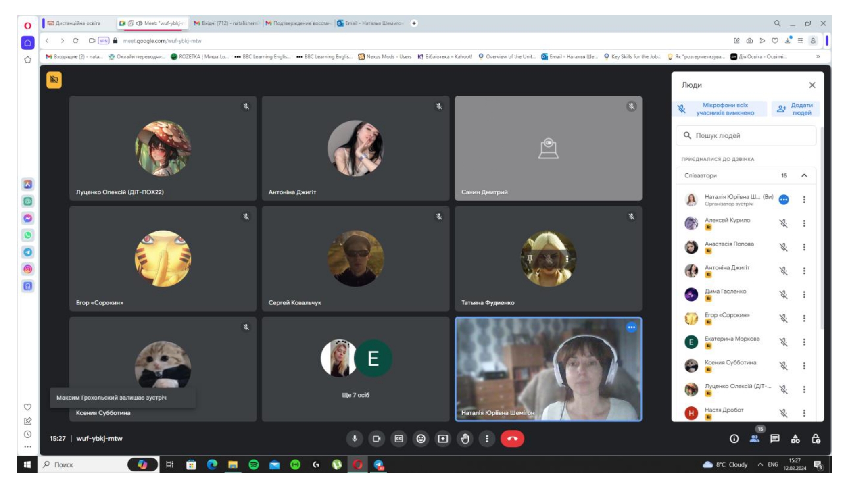
Task: Pin Татьяна Фудиенко tile pin icon
Action: (x=530, y=258)
